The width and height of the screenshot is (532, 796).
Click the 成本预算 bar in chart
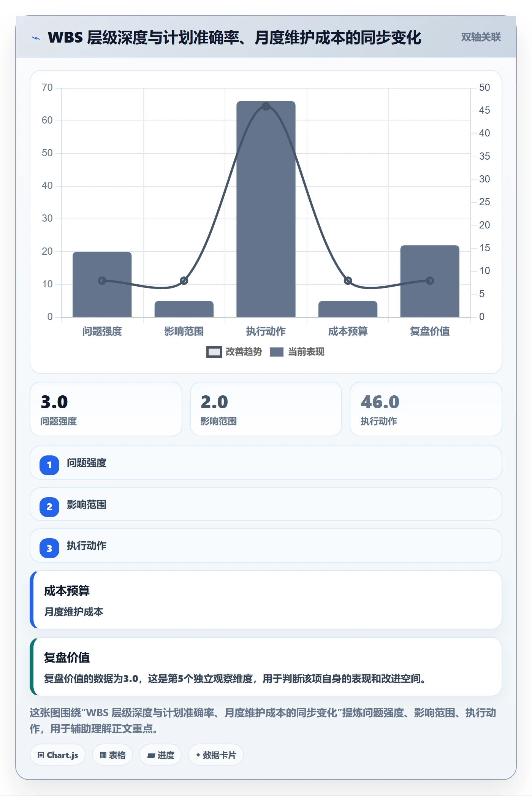tap(348, 309)
